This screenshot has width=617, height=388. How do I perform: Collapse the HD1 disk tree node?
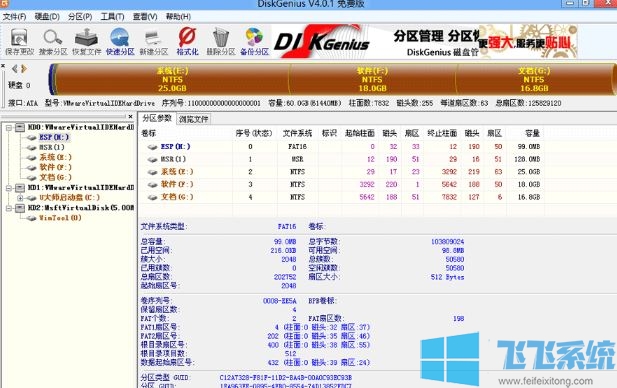coord(8,188)
